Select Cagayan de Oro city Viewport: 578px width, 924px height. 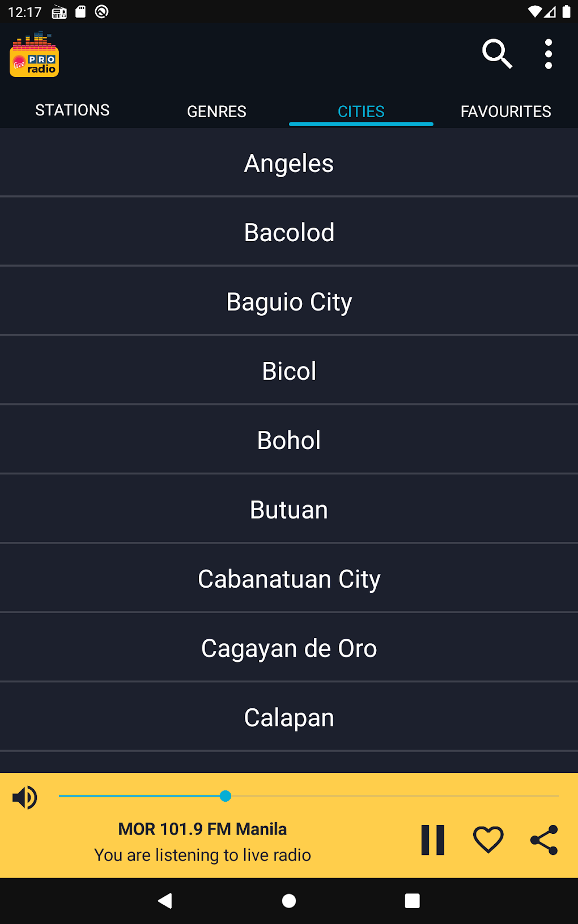[289, 648]
